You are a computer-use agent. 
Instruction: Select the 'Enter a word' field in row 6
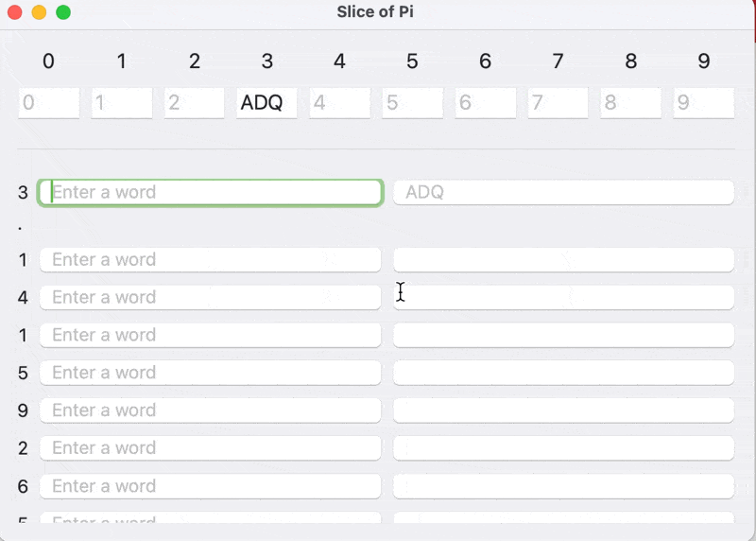click(x=210, y=486)
